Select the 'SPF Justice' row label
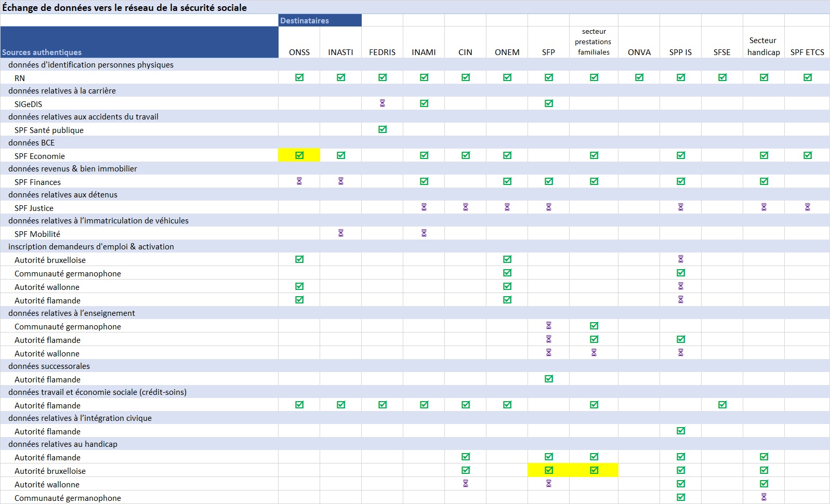This screenshot has width=830, height=504. pos(34,208)
